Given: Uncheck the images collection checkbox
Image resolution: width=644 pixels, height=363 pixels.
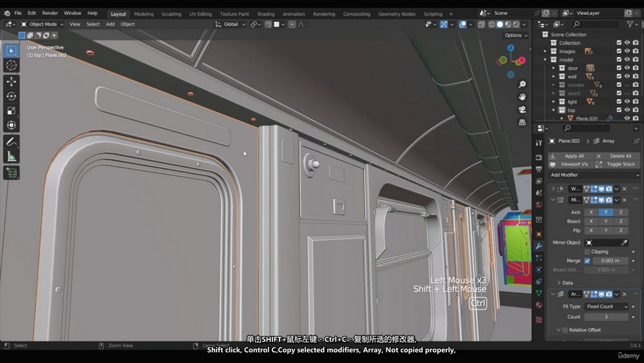Looking at the screenshot, I should click(x=619, y=51).
